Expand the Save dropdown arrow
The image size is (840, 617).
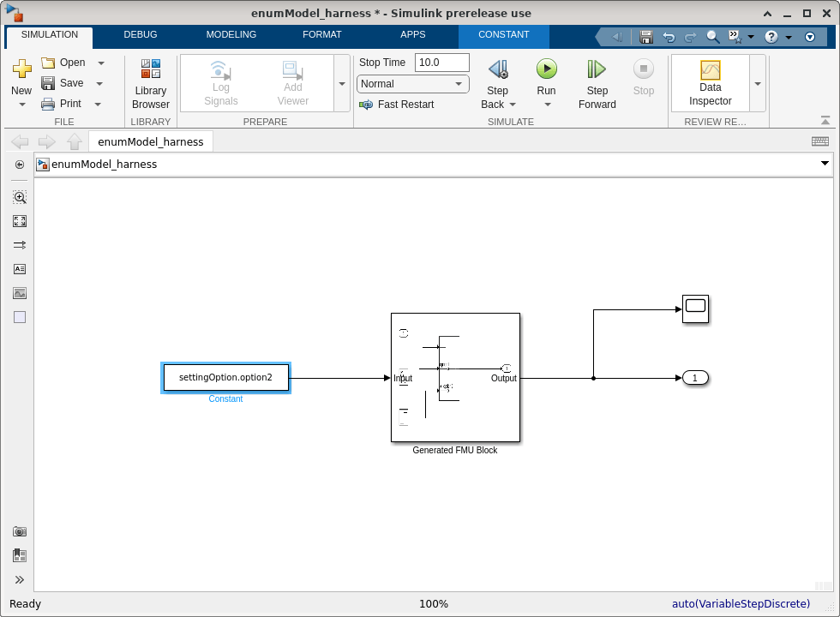[99, 84]
